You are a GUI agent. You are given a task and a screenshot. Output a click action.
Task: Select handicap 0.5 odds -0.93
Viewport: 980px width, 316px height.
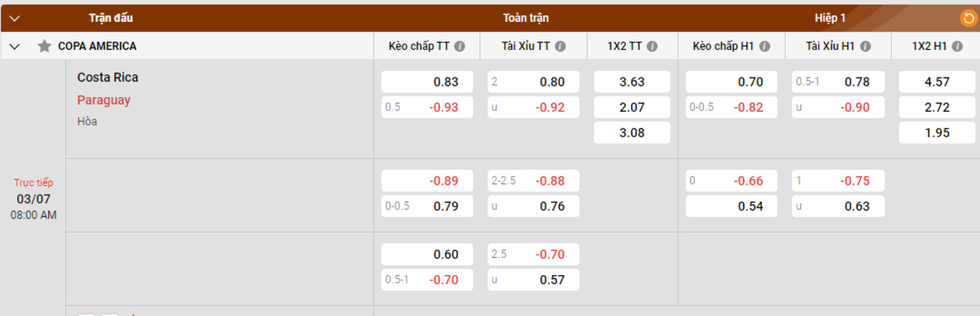(x=427, y=107)
